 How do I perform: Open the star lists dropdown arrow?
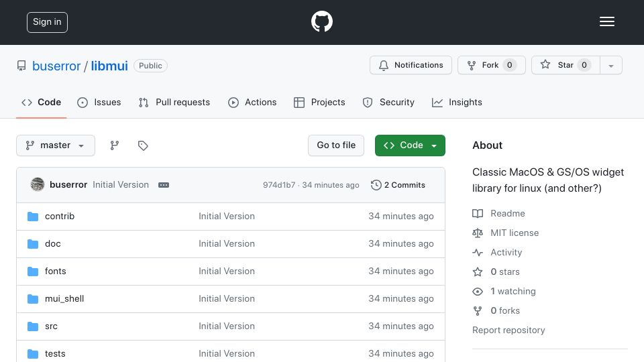(611, 66)
